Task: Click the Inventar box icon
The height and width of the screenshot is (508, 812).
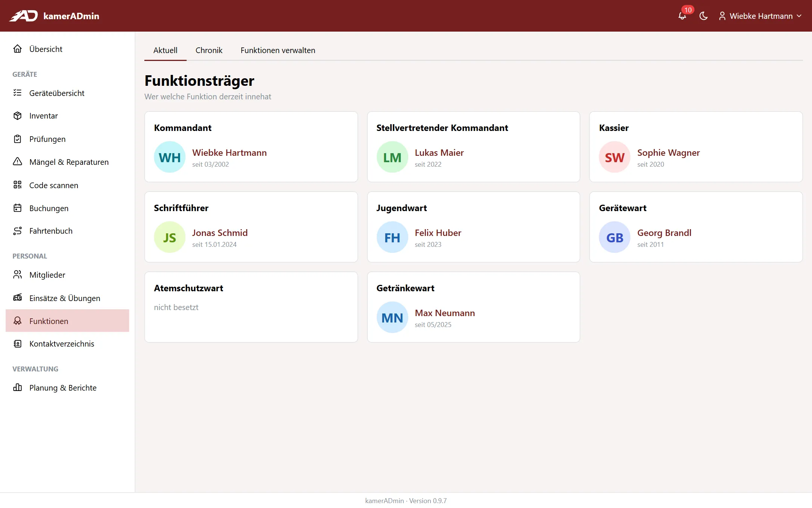Action: (17, 116)
